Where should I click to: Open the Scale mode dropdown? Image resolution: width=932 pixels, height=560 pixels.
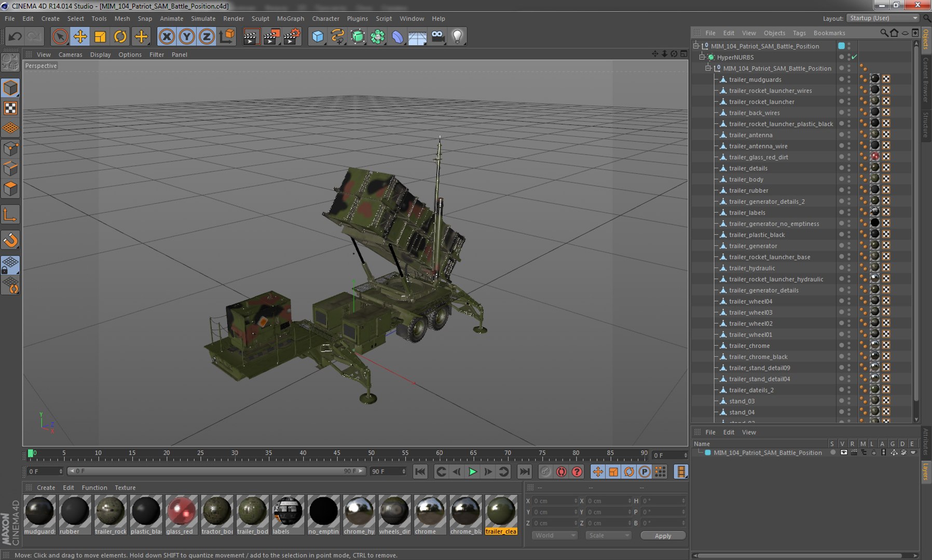(x=608, y=535)
